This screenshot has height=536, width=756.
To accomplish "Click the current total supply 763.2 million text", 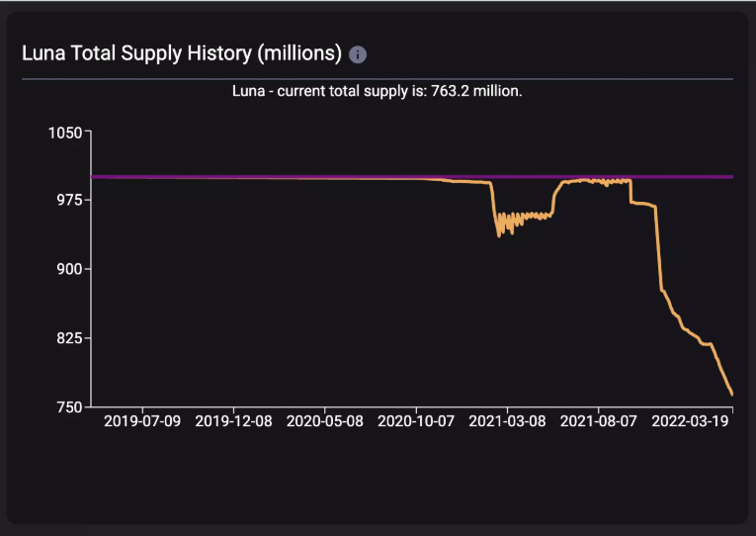I will (378, 91).
